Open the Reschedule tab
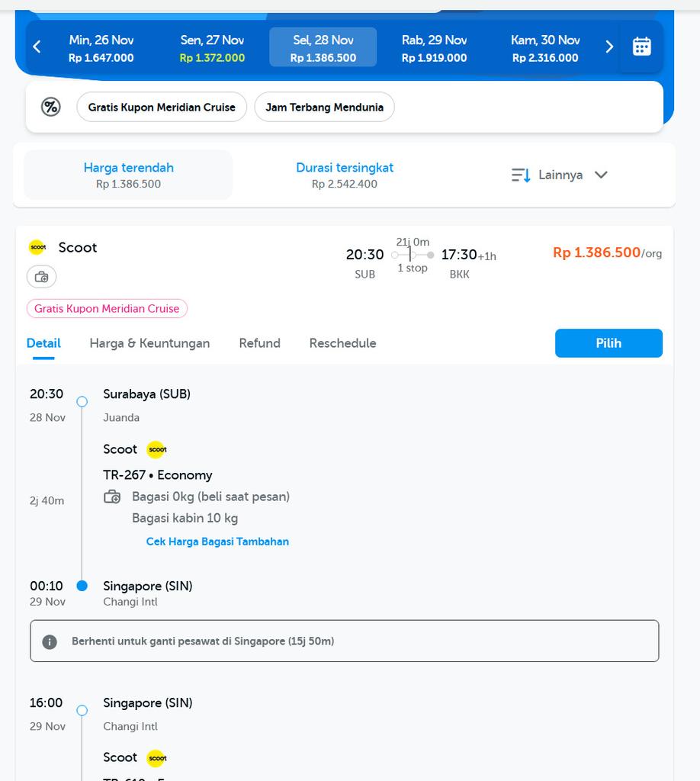This screenshot has width=700, height=781. click(x=342, y=343)
